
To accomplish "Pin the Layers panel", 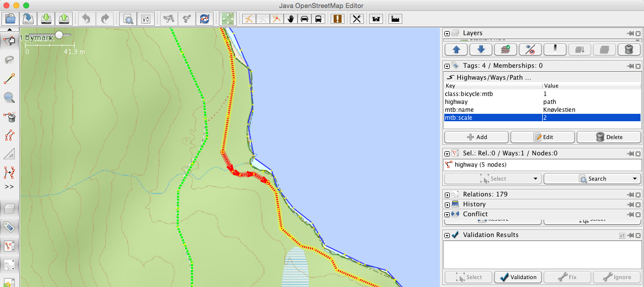I will 630,33.
